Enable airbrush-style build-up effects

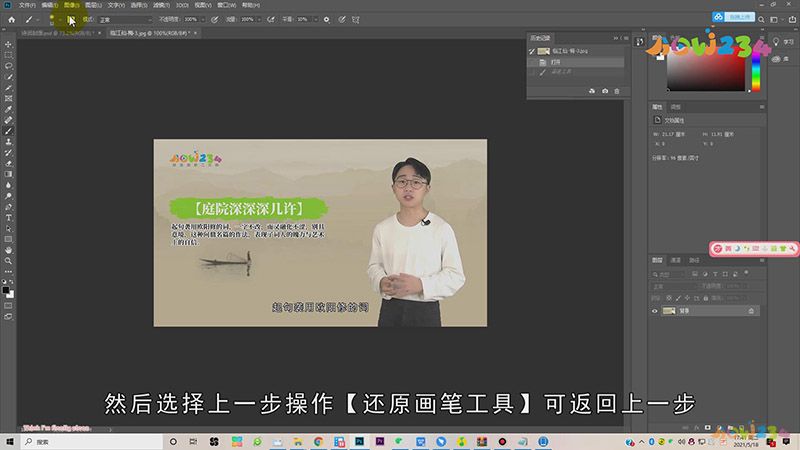(271, 19)
